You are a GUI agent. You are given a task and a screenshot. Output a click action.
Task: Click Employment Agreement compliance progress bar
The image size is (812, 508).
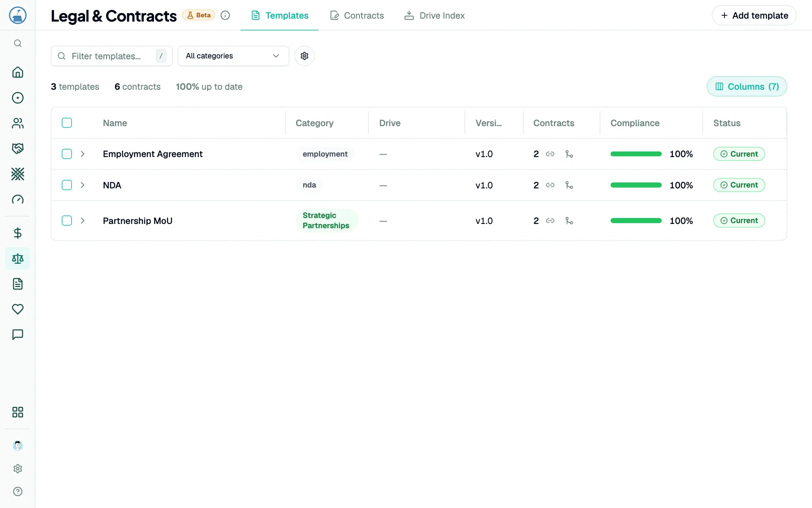[x=636, y=154]
